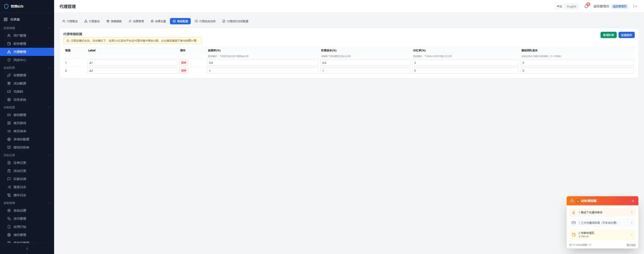Collapse the 运营管理 sidebar group

[x=27, y=28]
